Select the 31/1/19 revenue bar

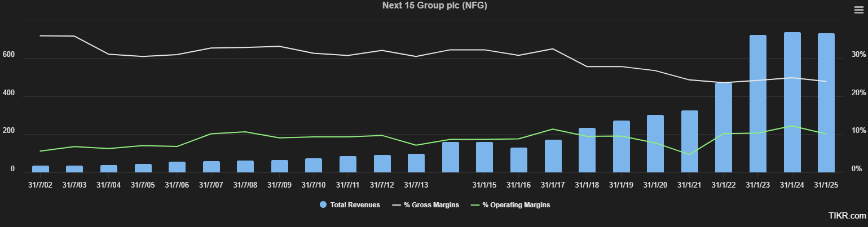pyautogui.click(x=622, y=146)
